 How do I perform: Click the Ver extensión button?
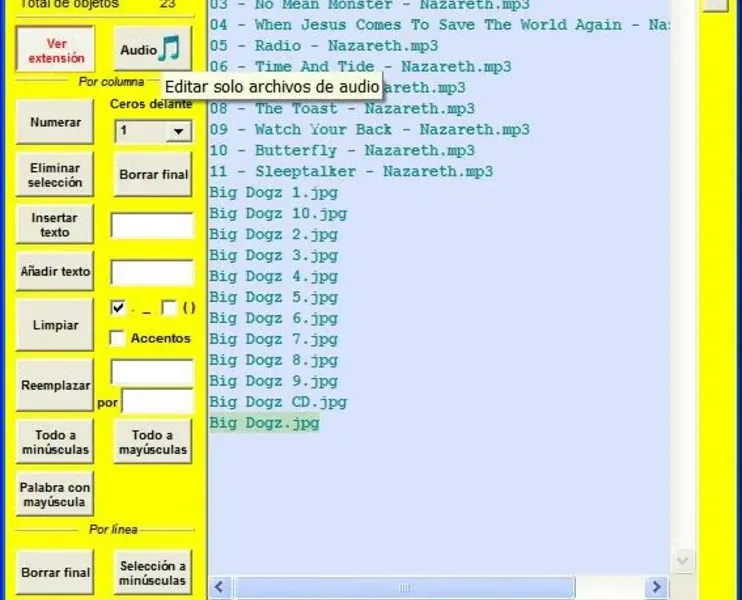(x=55, y=50)
